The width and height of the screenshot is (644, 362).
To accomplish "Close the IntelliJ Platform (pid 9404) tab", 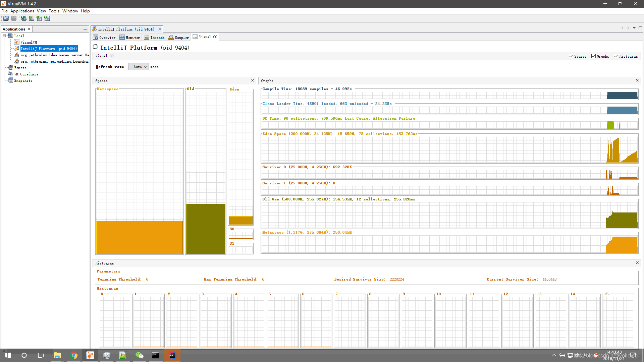I will pos(160,29).
